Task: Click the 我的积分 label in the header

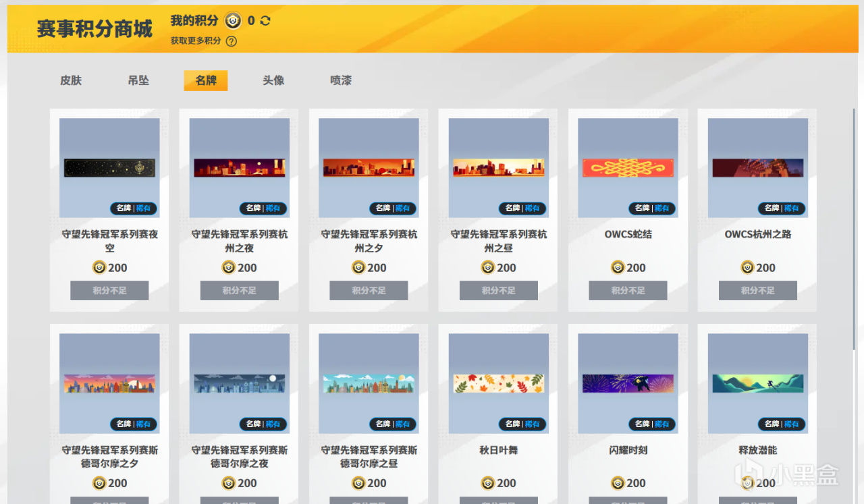Action: tap(194, 20)
